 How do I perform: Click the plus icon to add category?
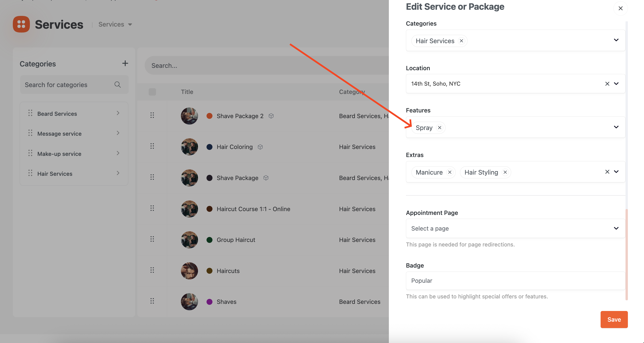(x=125, y=63)
